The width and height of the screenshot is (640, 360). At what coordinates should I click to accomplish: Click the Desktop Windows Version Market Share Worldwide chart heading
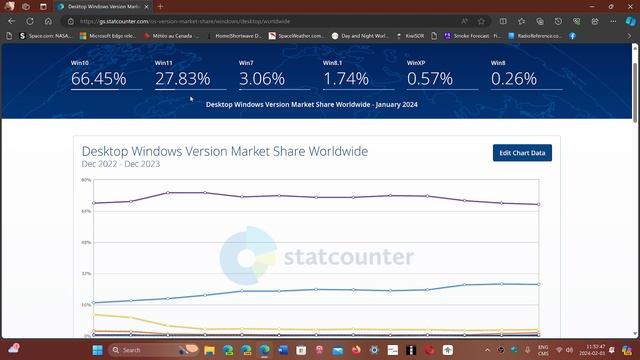(224, 151)
